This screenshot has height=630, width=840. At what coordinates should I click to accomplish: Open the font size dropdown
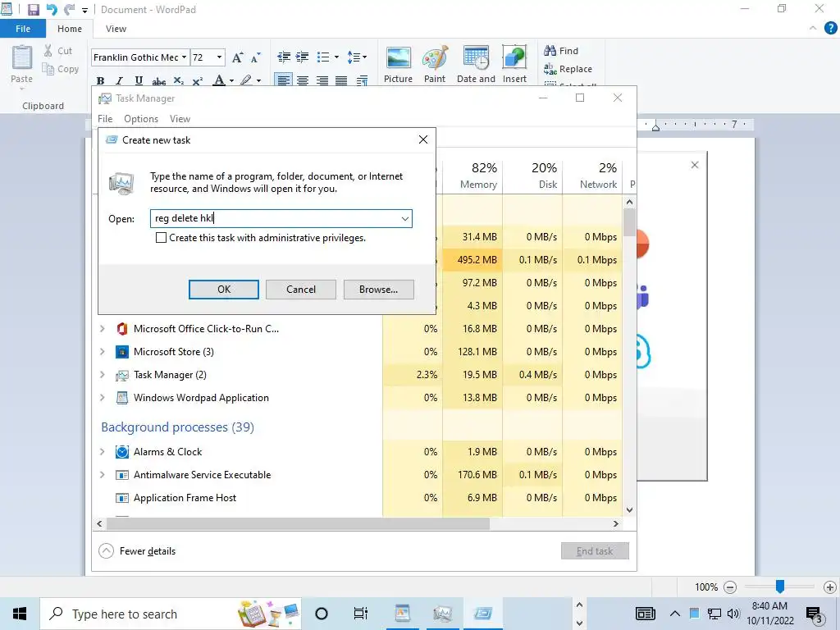219,57
